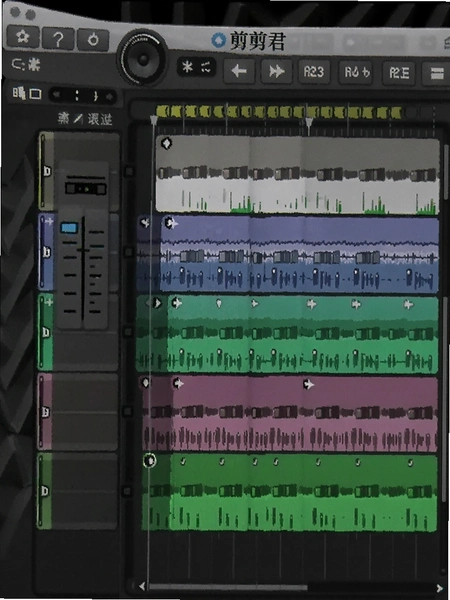Screen dimensions: 450x600
Task: Click the star settings icon
Action: pos(23,38)
